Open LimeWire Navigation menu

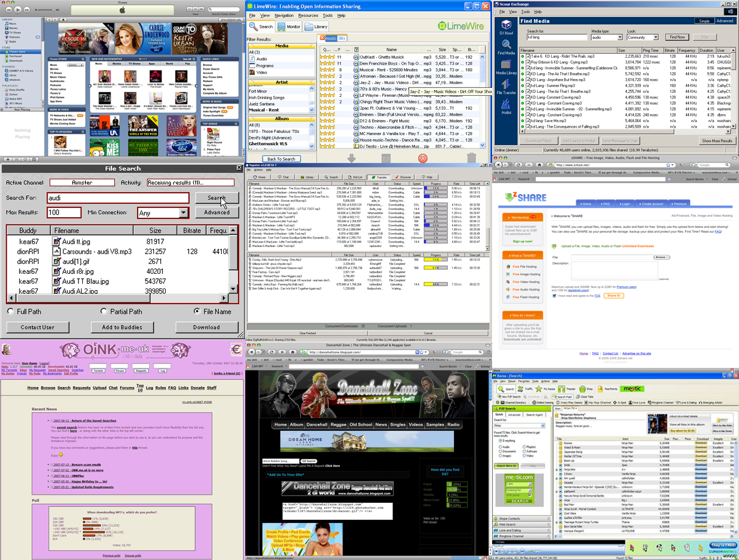(x=284, y=16)
